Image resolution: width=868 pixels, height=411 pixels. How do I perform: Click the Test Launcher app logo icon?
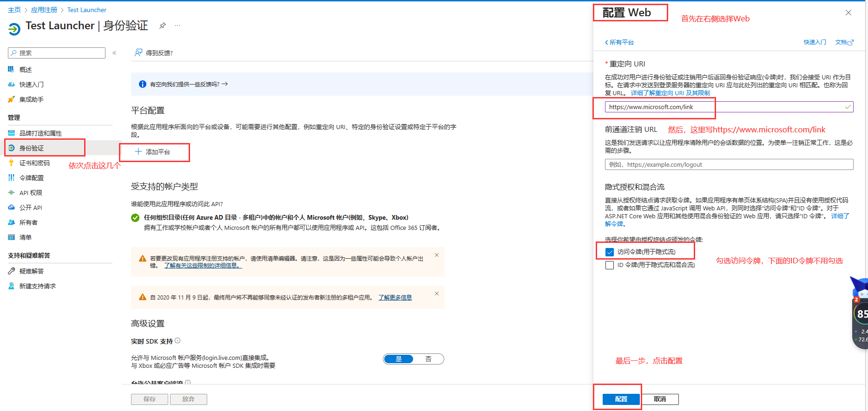coord(14,29)
